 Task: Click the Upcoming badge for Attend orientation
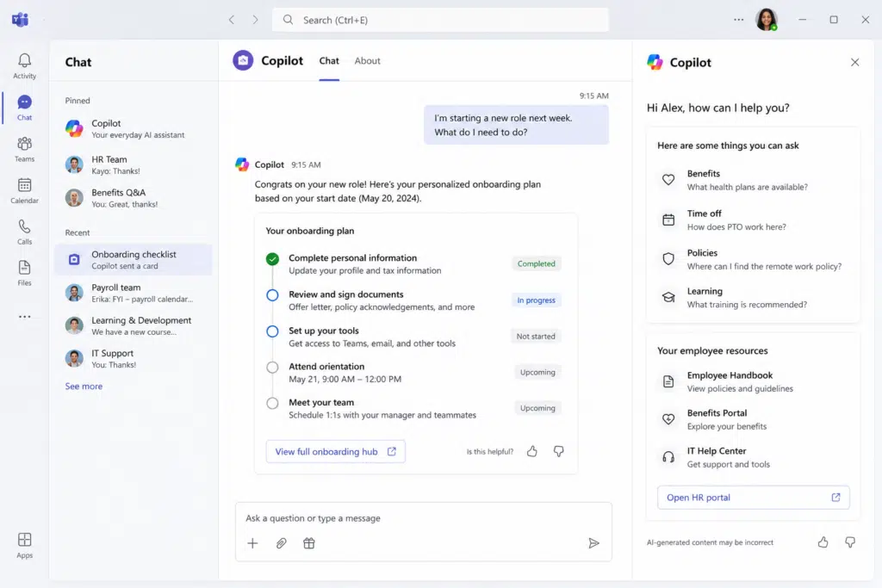coord(537,372)
